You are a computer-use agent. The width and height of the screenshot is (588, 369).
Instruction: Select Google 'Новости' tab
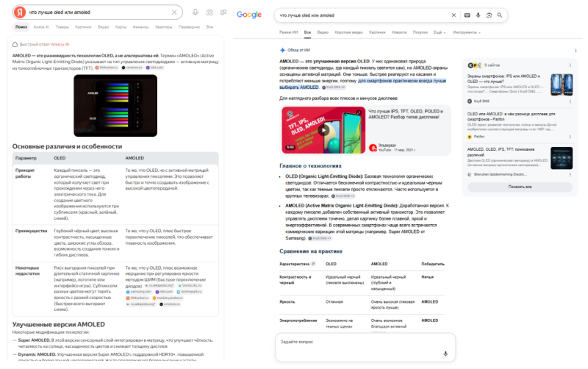click(399, 32)
